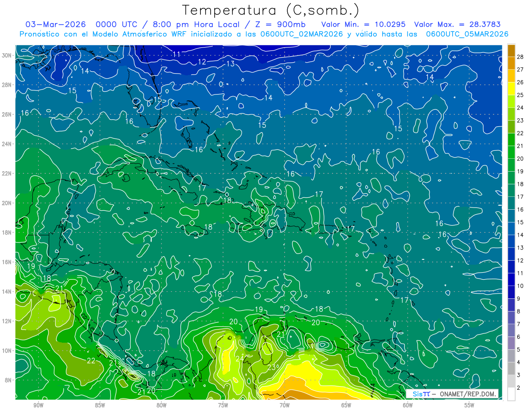Image resolution: width=532 pixels, height=411 pixels.
Task: Select blue color bar segment between 13 and 14
Action: point(511,241)
